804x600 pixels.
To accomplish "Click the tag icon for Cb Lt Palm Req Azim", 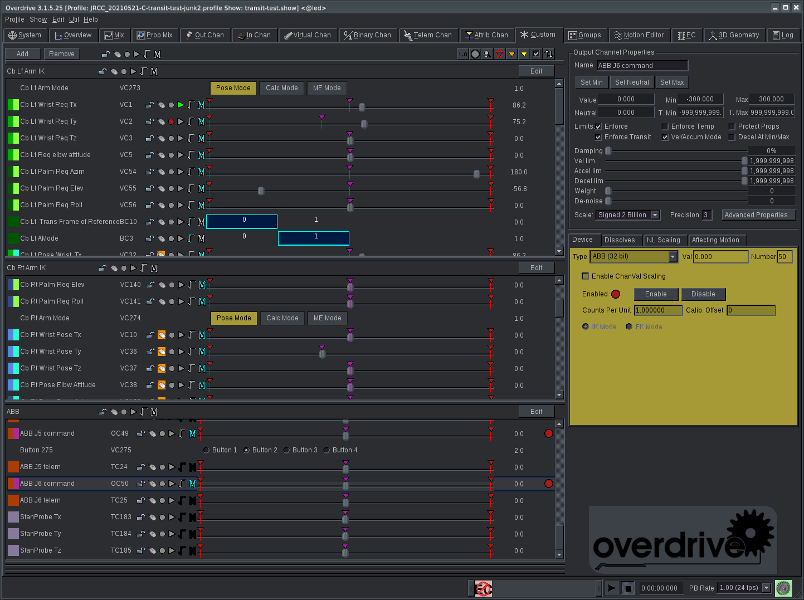I will tap(162, 172).
